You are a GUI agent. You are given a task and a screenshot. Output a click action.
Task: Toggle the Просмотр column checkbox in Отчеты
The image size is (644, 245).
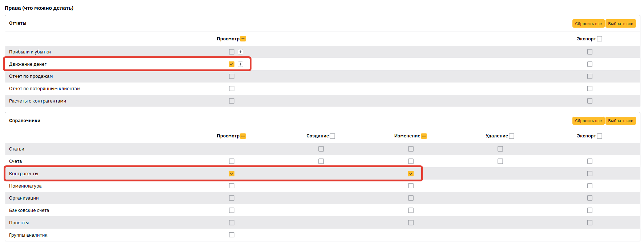coord(243,39)
